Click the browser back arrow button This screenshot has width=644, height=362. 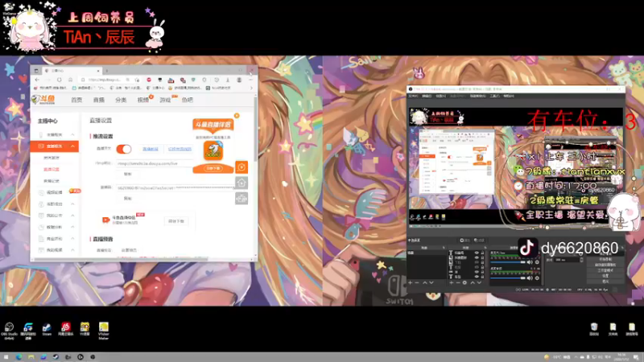tap(37, 80)
